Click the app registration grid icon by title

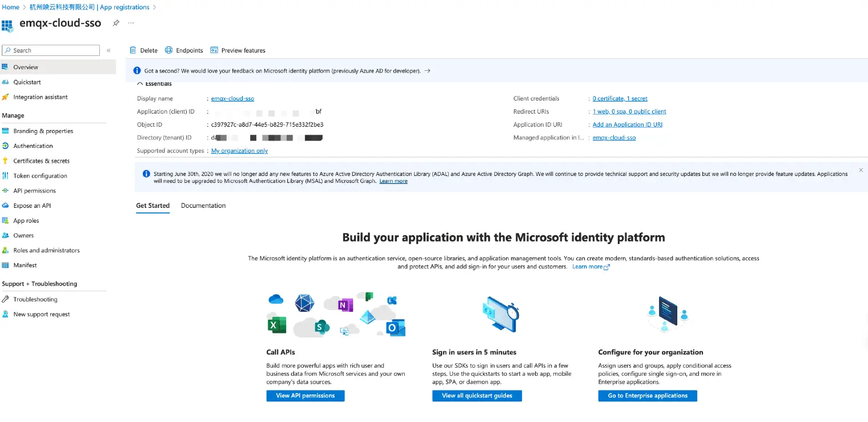(7, 26)
